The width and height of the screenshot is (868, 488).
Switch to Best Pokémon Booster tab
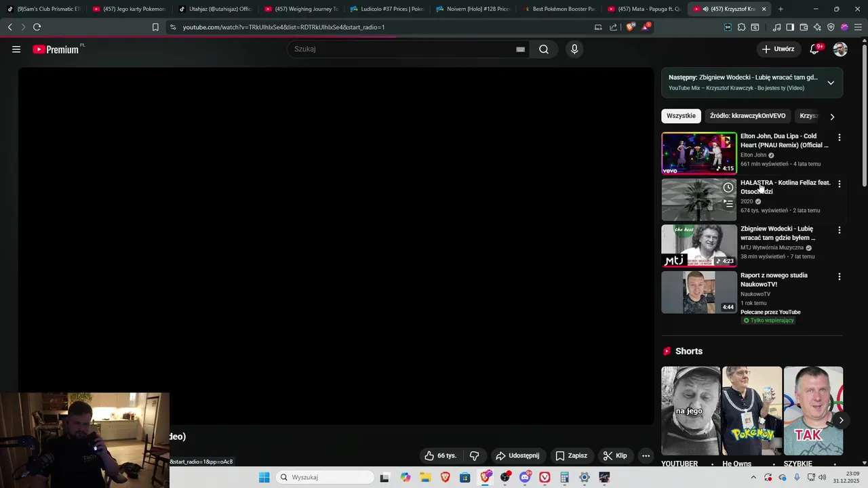(x=559, y=9)
